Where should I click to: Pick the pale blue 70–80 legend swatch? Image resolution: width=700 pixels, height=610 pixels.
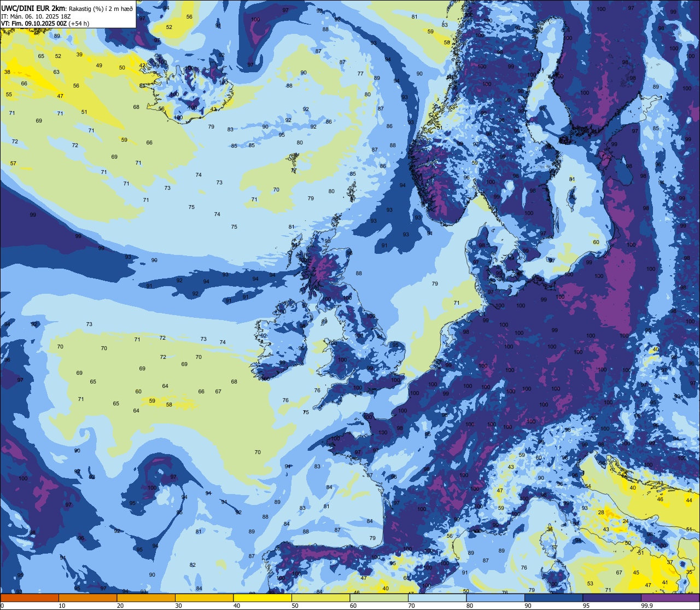pos(437,597)
